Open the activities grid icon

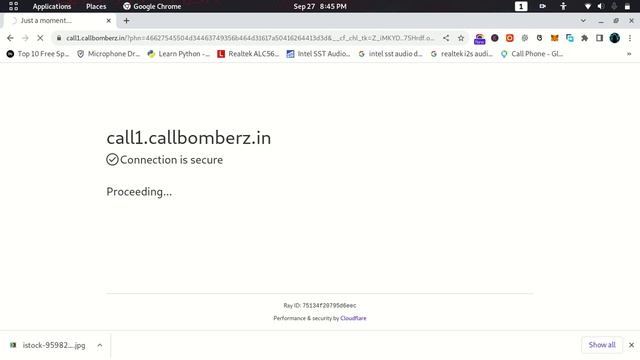point(13,6)
